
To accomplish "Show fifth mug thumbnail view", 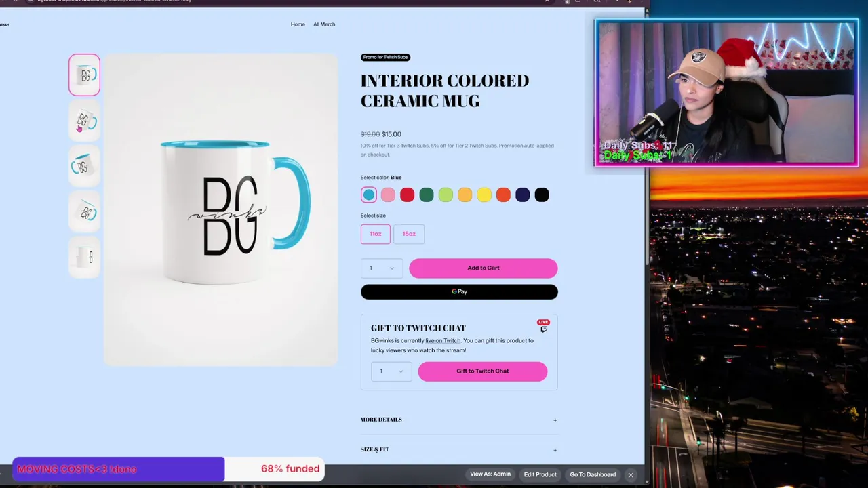I will click(x=84, y=257).
